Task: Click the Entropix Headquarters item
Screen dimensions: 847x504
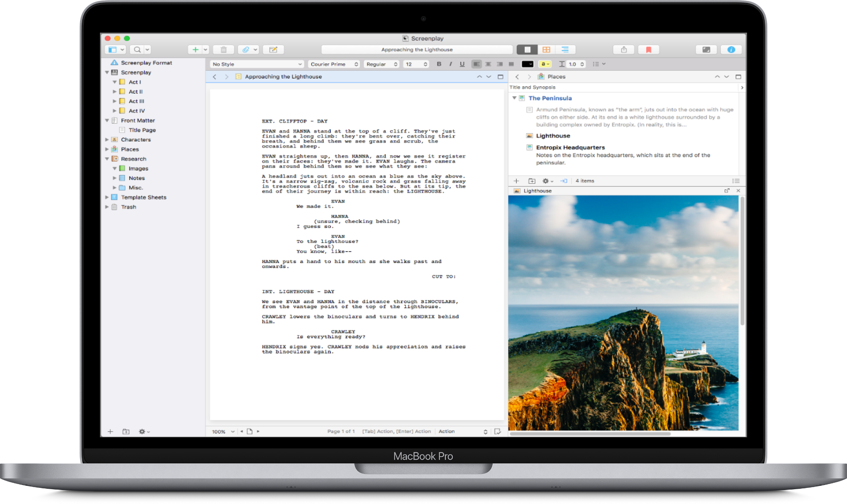Action: coord(570,147)
